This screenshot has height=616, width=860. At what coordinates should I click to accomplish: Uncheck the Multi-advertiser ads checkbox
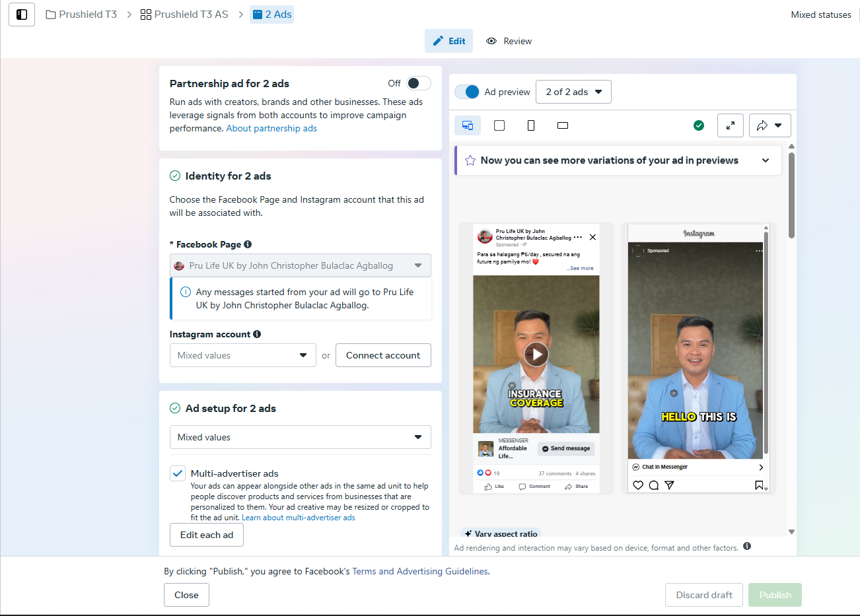(x=178, y=473)
